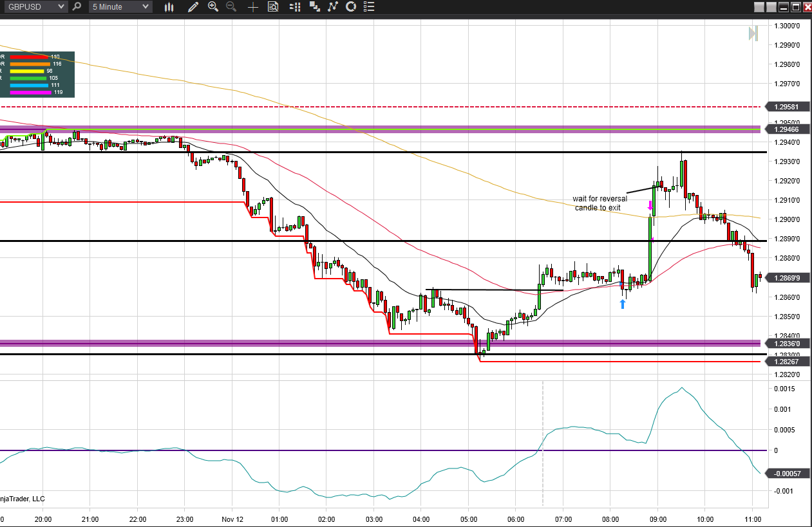Toggle the Chart Trader panel icon
812x527 pixels.
(x=295, y=7)
